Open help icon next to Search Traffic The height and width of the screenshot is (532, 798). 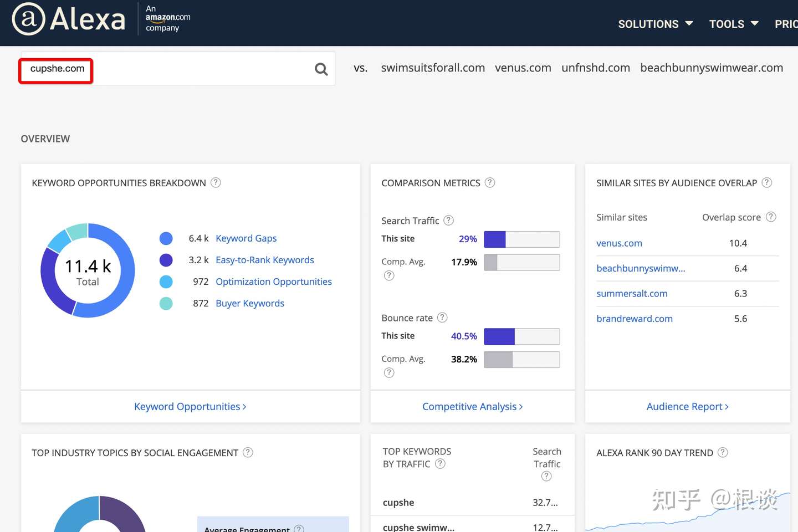click(x=449, y=220)
